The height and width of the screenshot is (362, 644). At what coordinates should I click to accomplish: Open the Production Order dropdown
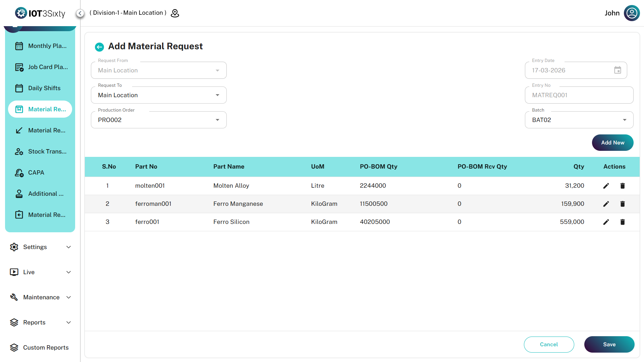coord(159,120)
